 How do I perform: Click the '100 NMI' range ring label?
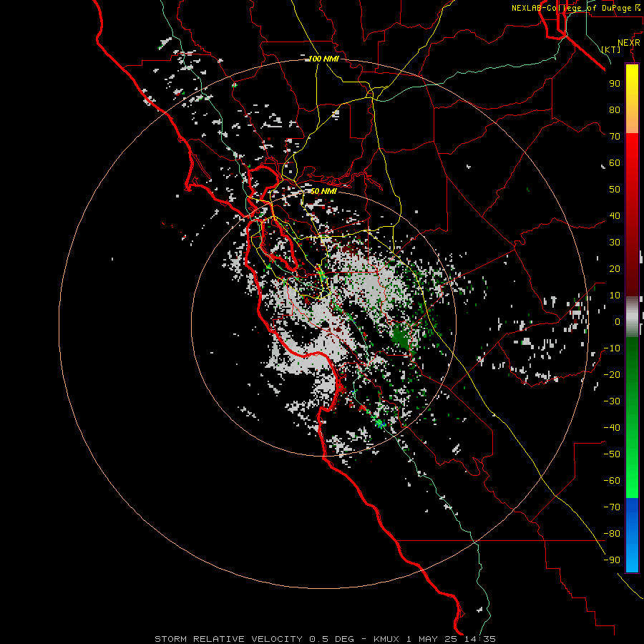point(323,59)
